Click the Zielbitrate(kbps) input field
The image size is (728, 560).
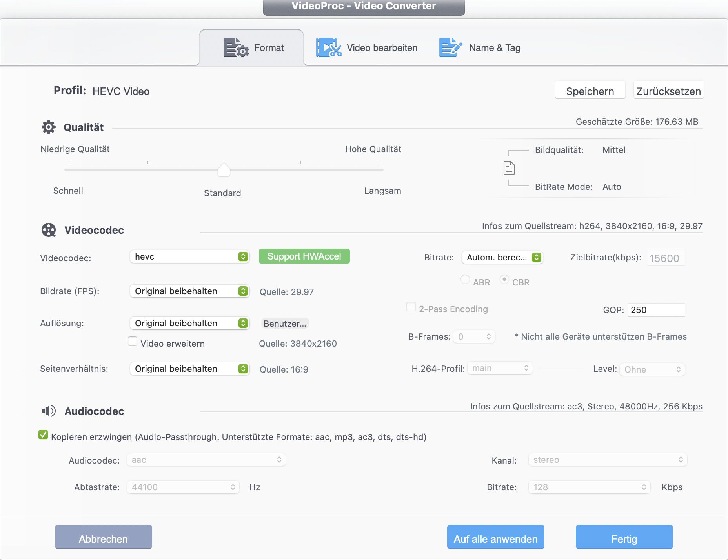point(666,258)
